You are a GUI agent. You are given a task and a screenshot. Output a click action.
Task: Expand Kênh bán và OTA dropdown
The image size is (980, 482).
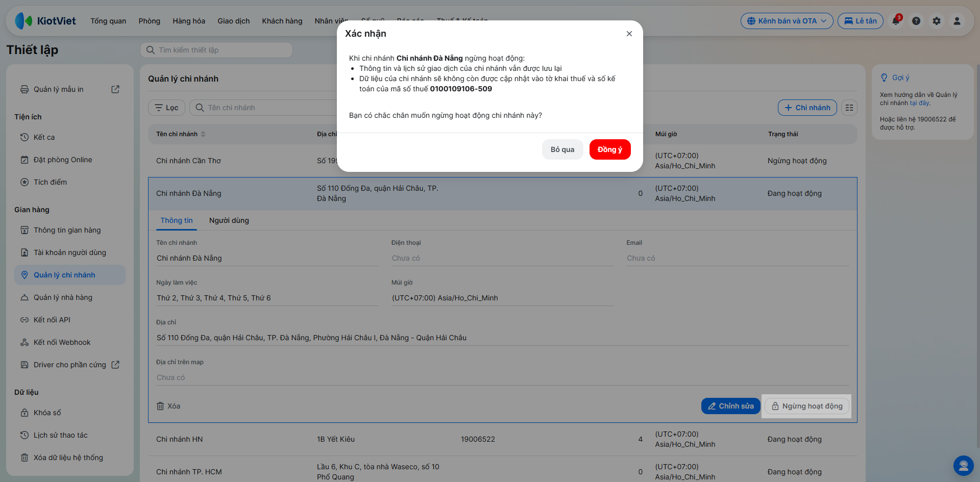click(787, 21)
